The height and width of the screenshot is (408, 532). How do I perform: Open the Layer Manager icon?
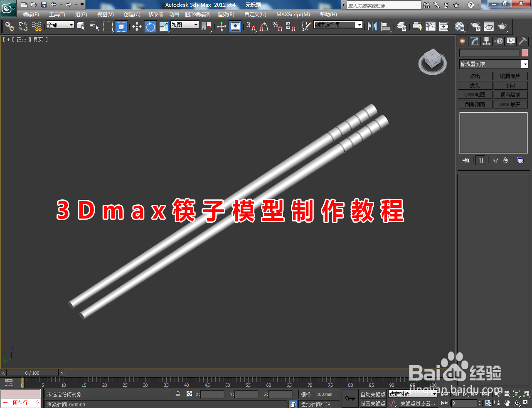pos(401,27)
